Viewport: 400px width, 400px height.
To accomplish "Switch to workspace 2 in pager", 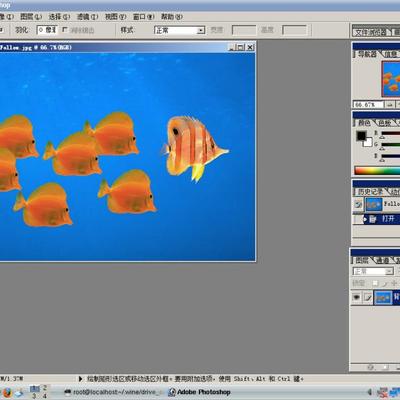I will 45,388.
